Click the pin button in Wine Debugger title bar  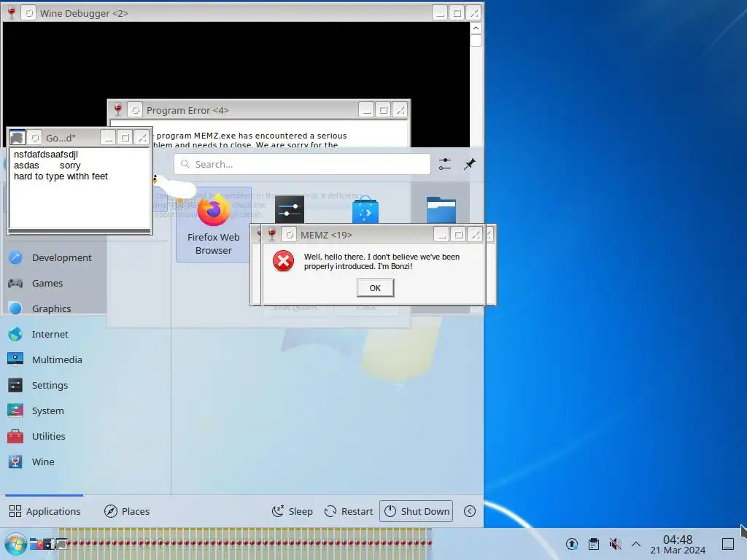coord(29,13)
